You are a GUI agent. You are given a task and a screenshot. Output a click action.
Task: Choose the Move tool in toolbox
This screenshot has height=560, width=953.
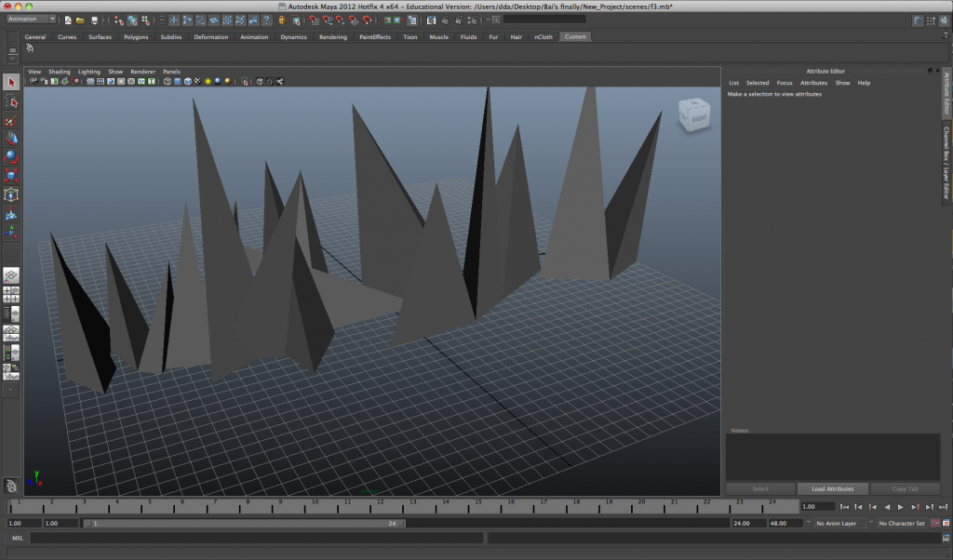(11, 139)
